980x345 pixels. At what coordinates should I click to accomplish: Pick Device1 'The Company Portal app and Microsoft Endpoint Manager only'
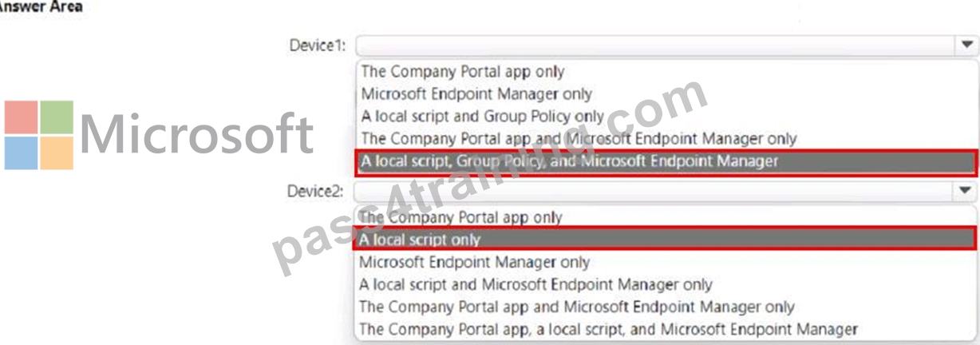point(579,139)
